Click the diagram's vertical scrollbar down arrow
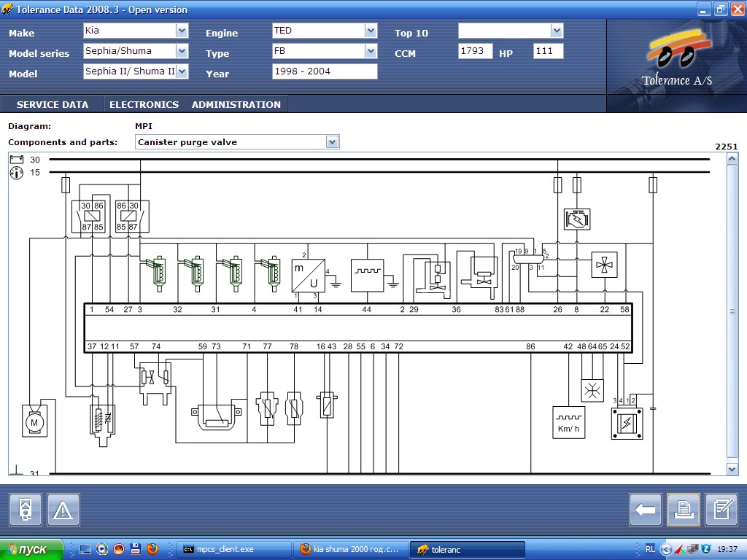Image resolution: width=747 pixels, height=560 pixels. (x=732, y=470)
